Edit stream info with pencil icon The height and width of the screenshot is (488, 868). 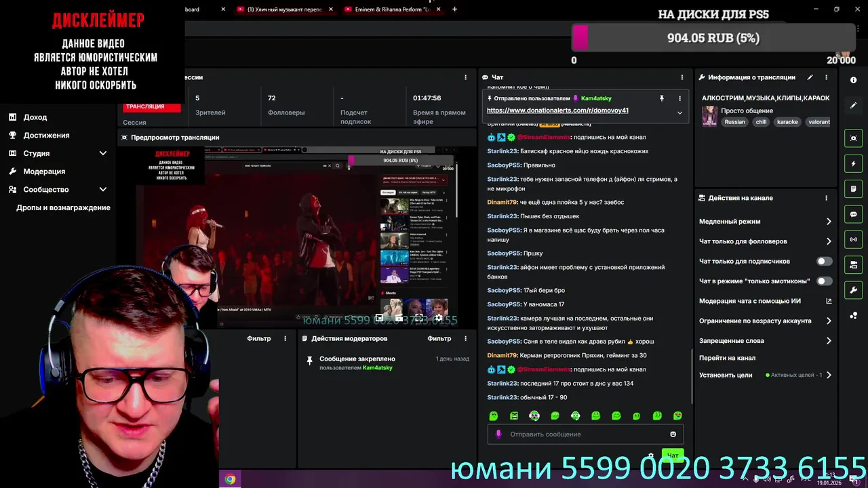810,77
